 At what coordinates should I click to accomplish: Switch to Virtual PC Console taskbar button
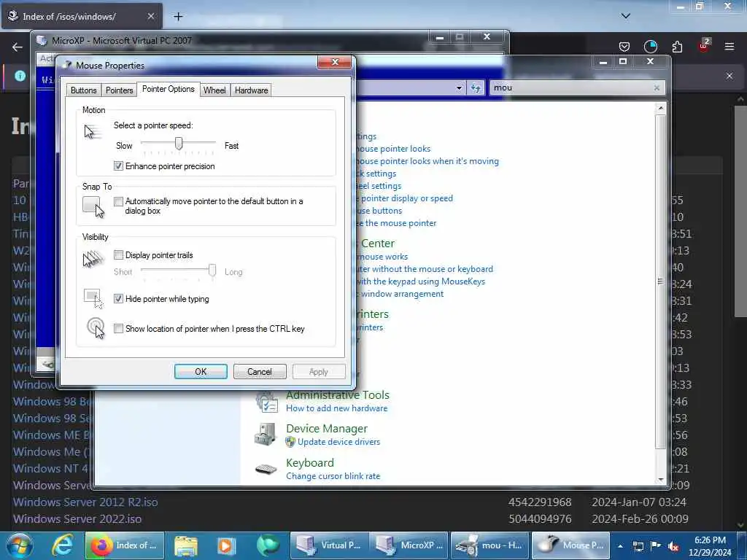tap(329, 545)
